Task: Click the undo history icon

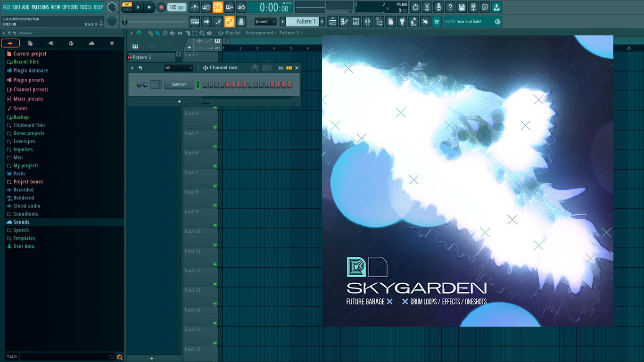Action: (x=415, y=7)
